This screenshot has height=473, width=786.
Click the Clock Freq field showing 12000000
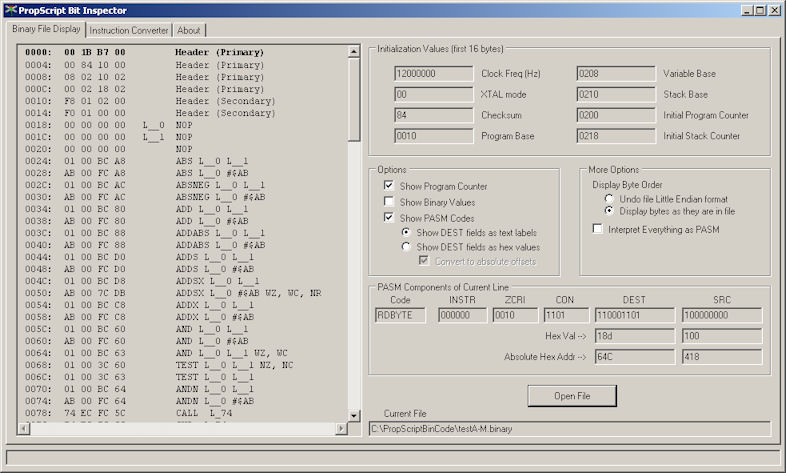[x=433, y=73]
